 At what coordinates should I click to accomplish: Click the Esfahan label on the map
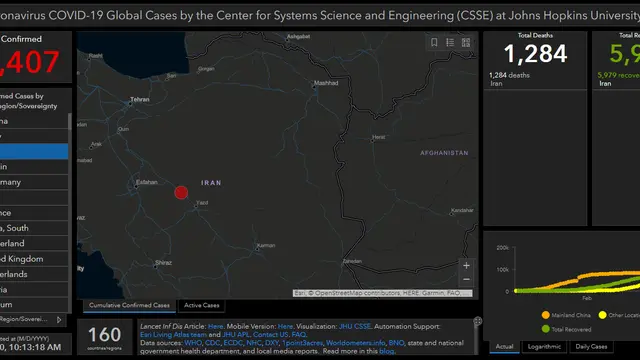[147, 182]
